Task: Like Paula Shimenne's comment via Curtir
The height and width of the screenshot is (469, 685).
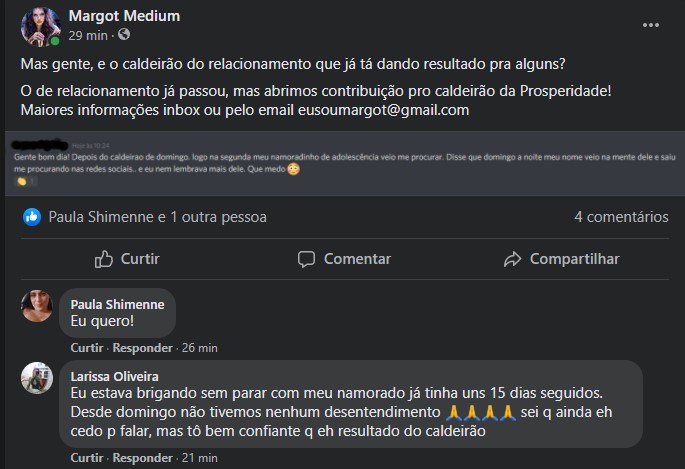Action: pos(87,348)
